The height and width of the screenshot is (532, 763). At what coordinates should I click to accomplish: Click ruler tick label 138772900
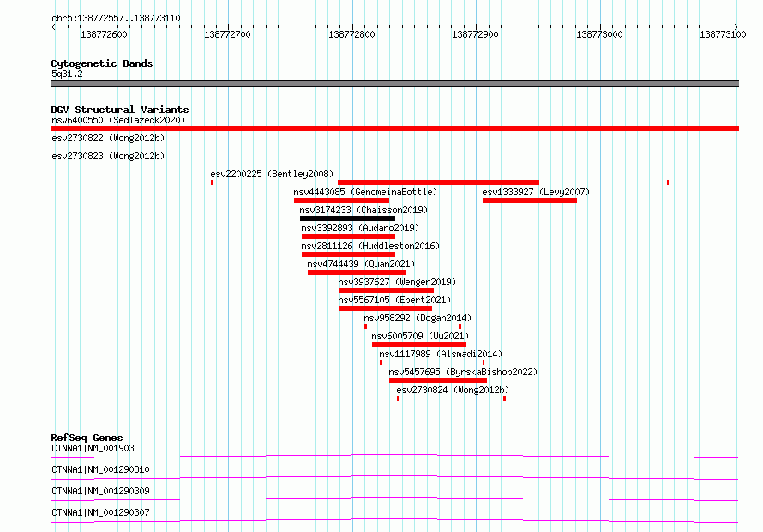click(x=475, y=34)
